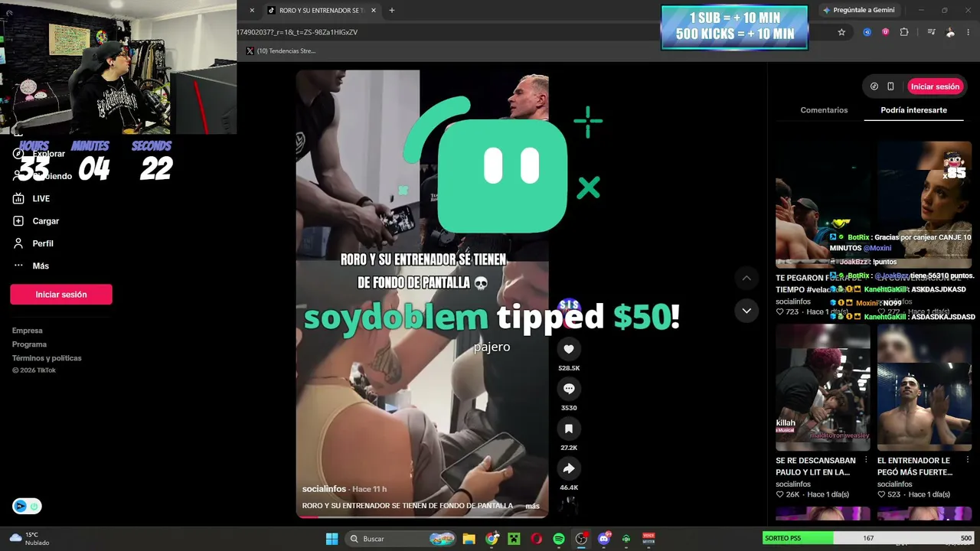Go to the next video
This screenshot has height=551, width=980.
coord(746,310)
